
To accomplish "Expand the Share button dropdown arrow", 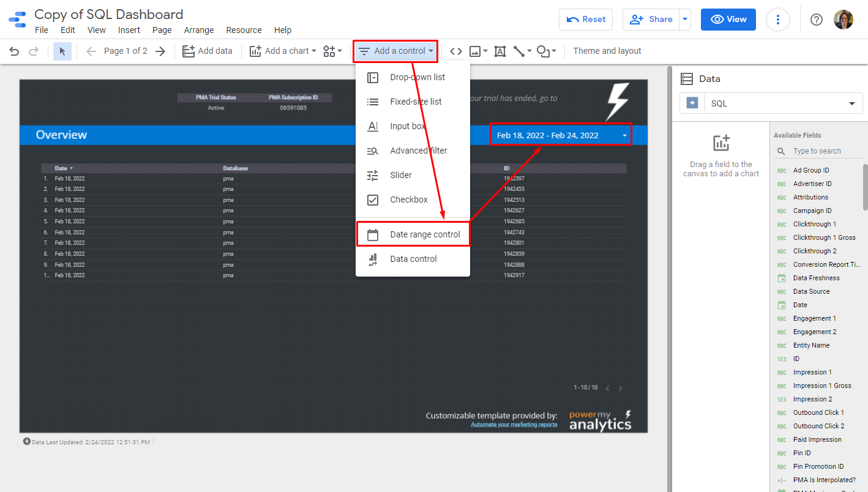I will pos(685,20).
